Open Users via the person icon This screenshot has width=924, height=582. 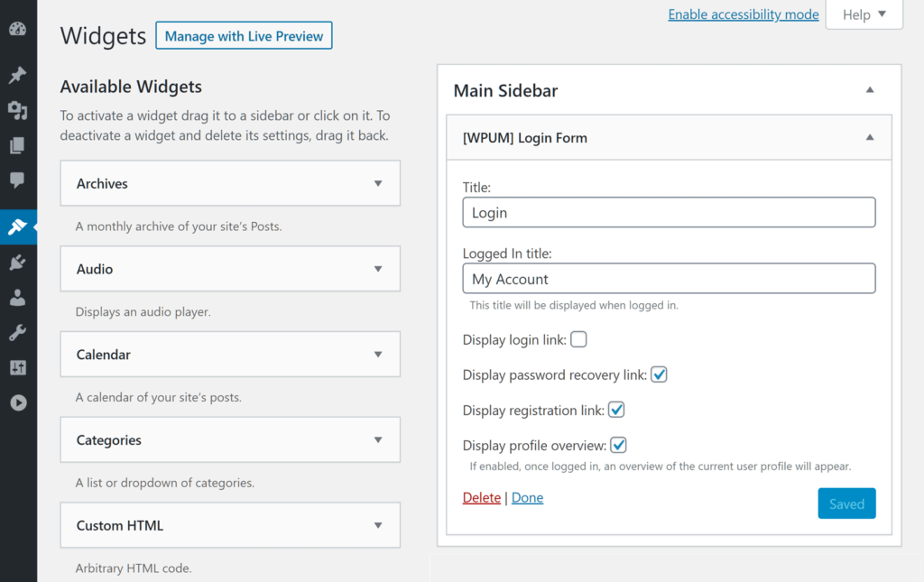point(18,297)
